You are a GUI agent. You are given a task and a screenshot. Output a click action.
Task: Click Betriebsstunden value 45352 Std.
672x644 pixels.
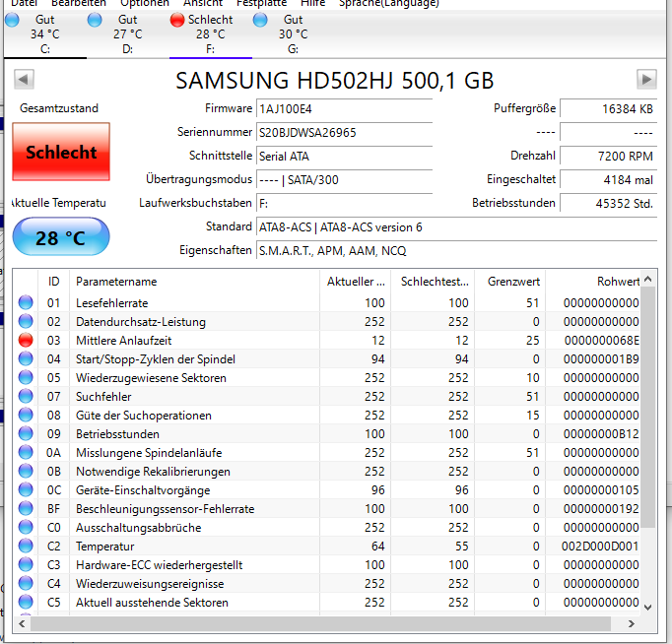tap(609, 203)
